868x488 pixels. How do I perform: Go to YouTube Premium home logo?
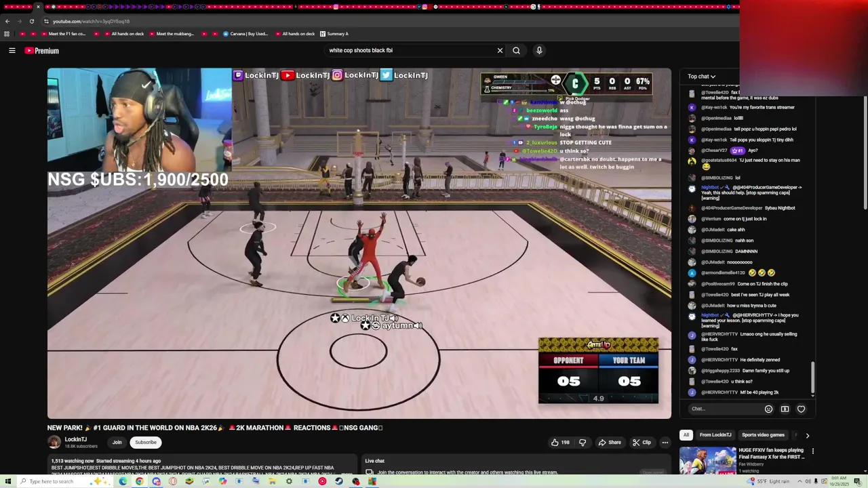pos(42,51)
